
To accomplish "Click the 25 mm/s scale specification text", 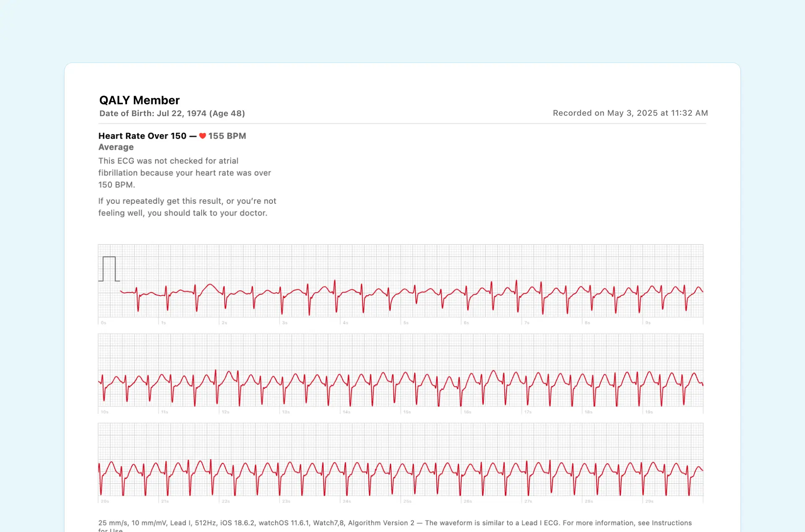I will tap(112, 523).
